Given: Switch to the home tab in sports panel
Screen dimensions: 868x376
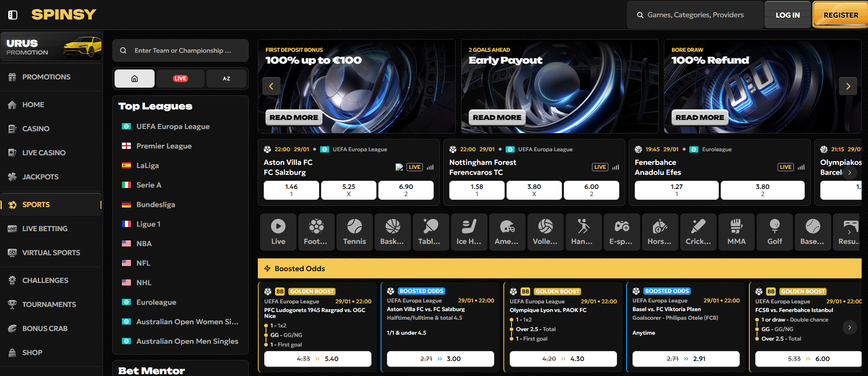Looking at the screenshot, I should [x=135, y=79].
